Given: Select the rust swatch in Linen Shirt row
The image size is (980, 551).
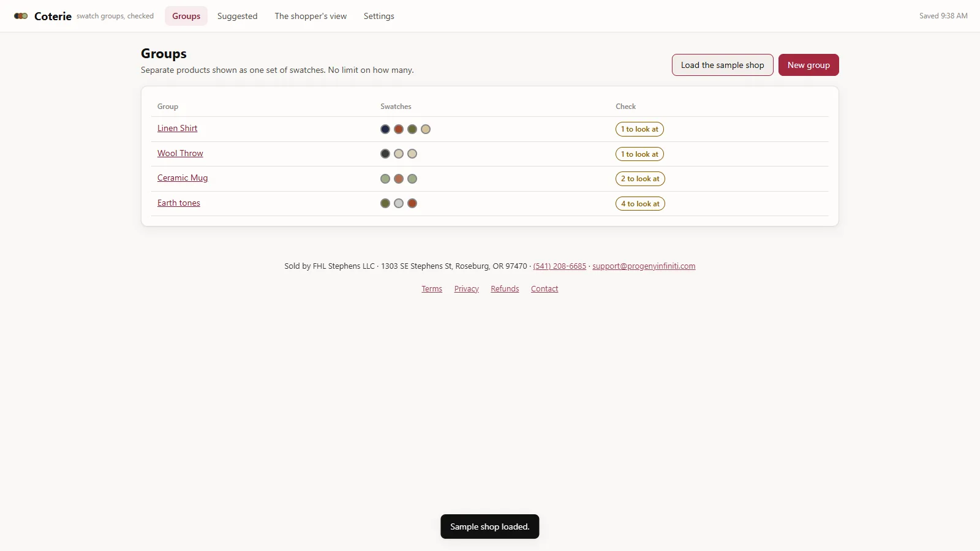Looking at the screenshot, I should (399, 129).
